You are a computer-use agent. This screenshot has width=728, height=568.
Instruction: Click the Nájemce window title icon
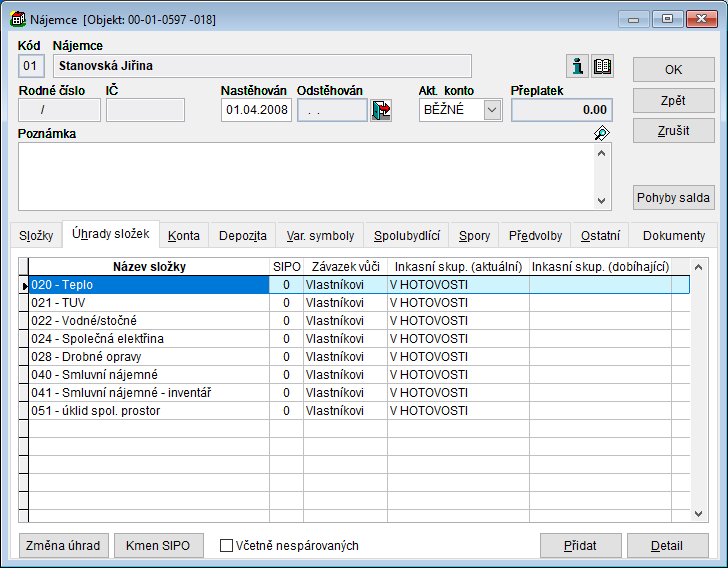click(17, 18)
